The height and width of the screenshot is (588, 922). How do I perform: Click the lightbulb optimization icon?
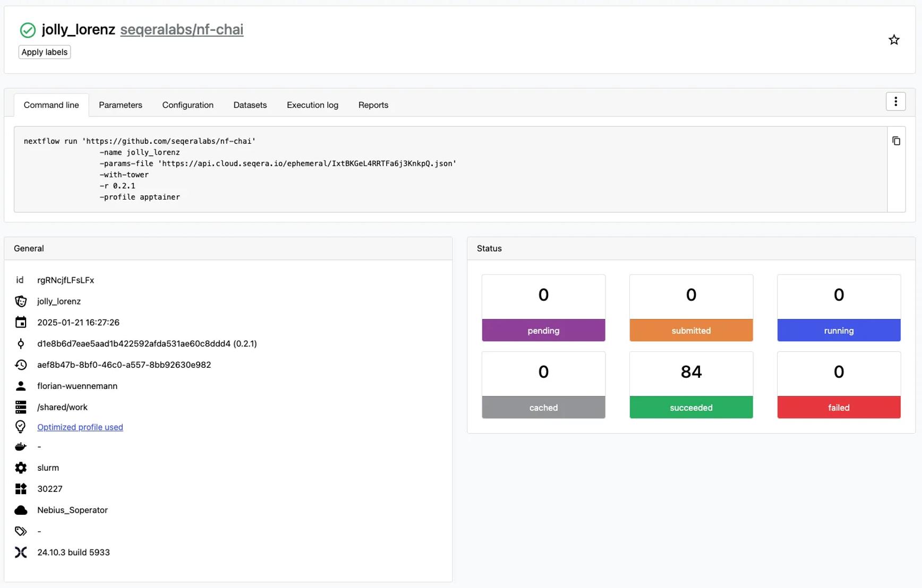[x=21, y=427]
